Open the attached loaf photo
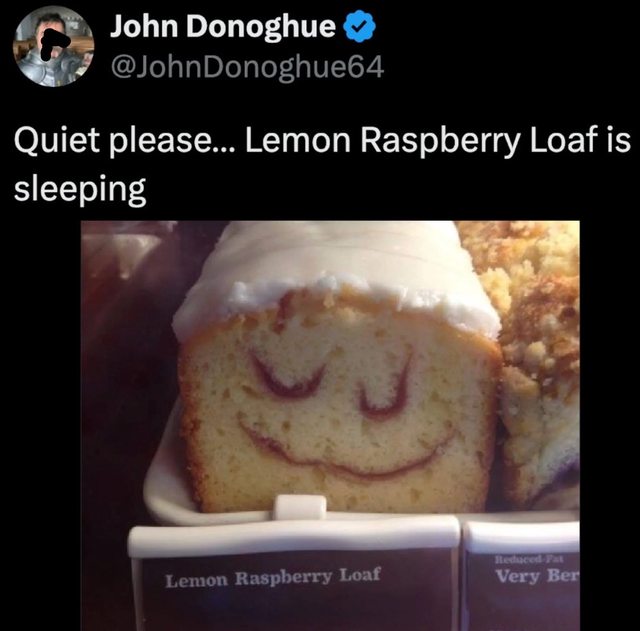This screenshot has height=631, width=640. tap(330, 426)
